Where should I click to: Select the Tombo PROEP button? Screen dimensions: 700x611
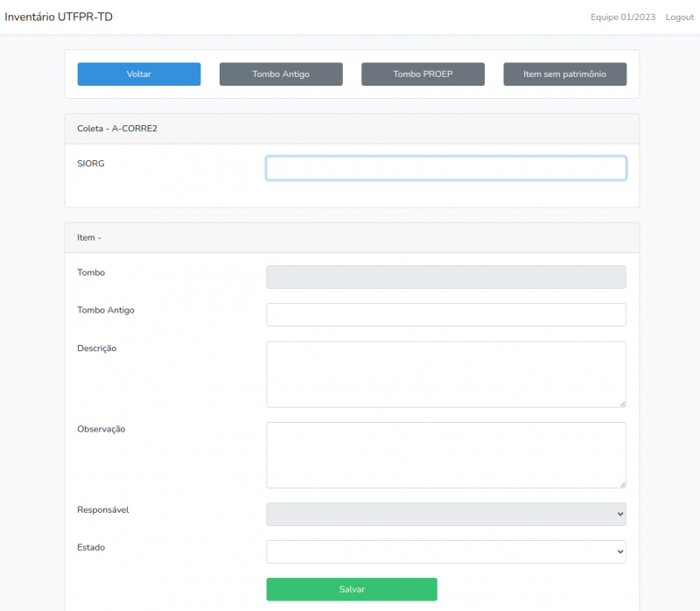(x=423, y=74)
